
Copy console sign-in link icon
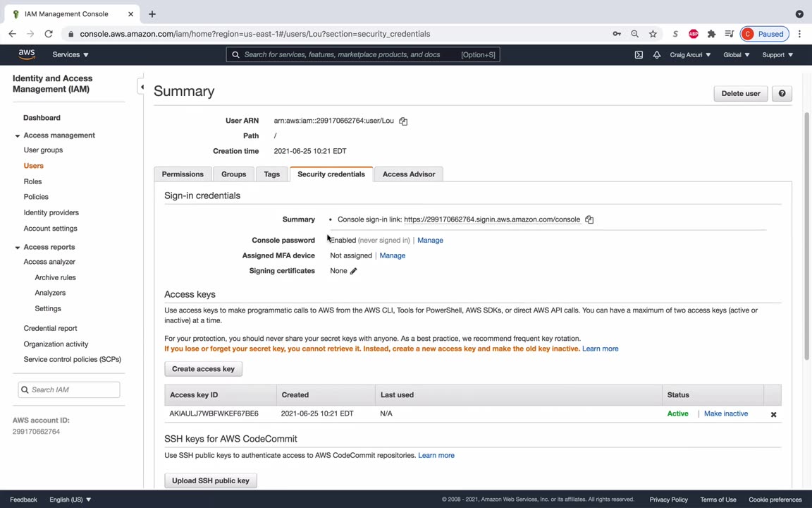tap(589, 219)
